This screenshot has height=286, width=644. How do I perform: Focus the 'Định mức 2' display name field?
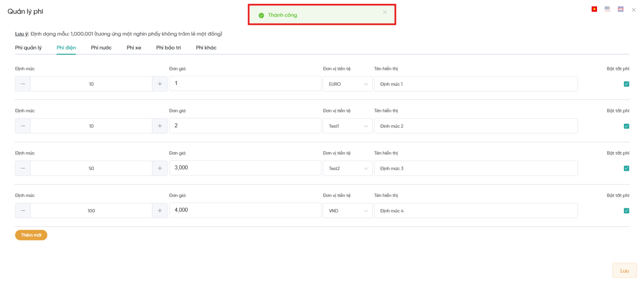tap(475, 126)
